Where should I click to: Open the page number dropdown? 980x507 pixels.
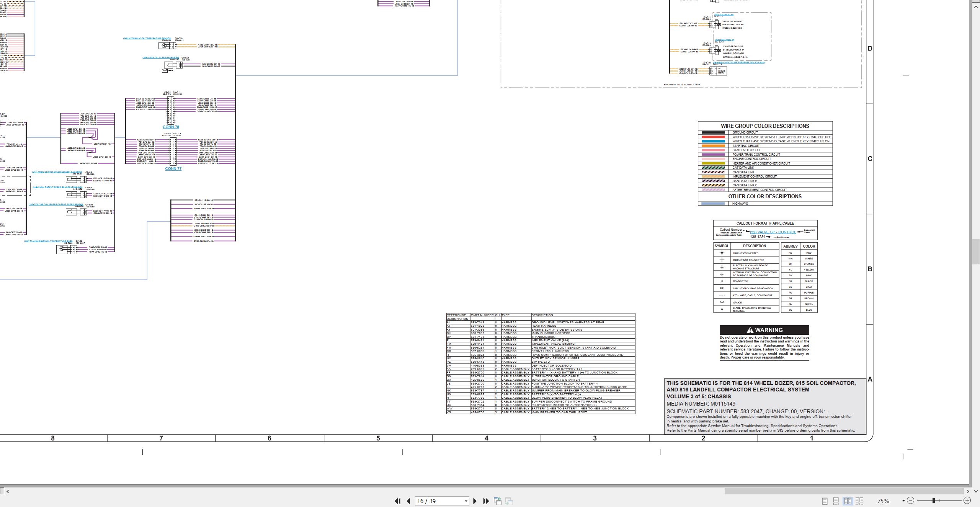pos(466,501)
